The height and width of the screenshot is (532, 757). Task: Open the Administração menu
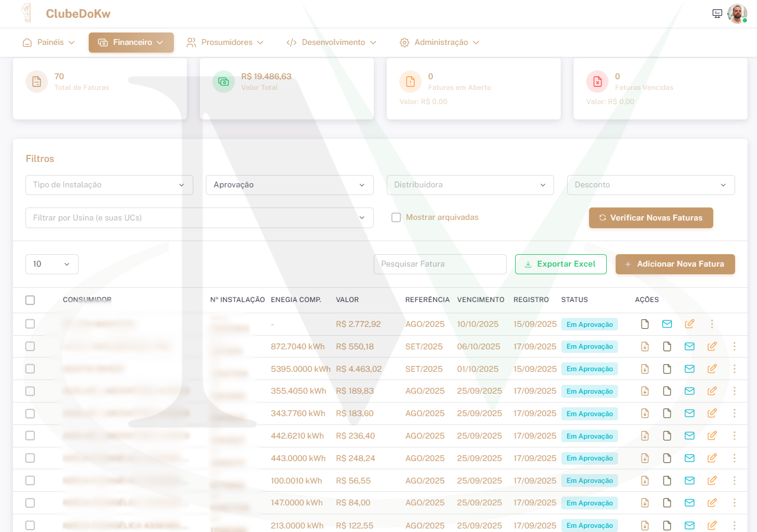pyautogui.click(x=439, y=43)
